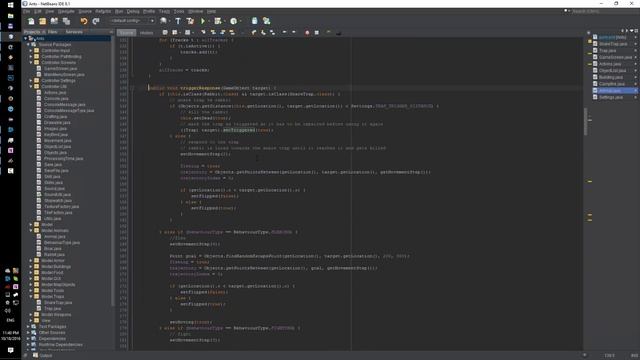
Task: Run the project with green play icon
Action: (203, 21)
